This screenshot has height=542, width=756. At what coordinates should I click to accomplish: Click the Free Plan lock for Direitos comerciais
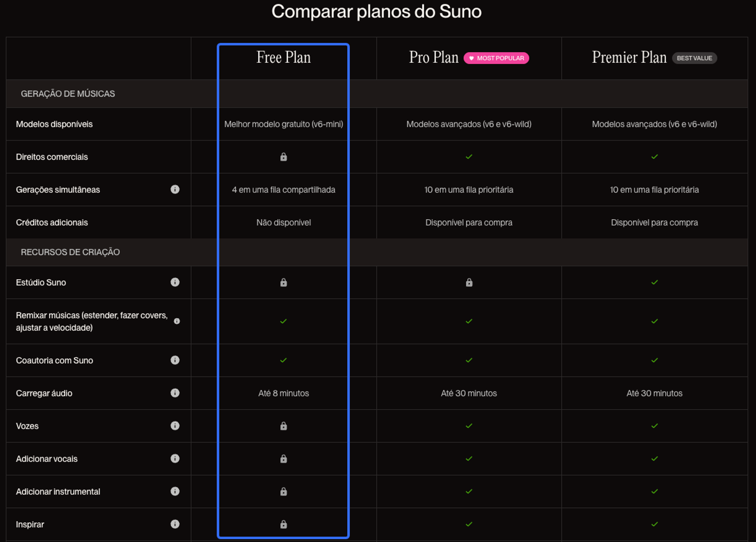tap(283, 157)
